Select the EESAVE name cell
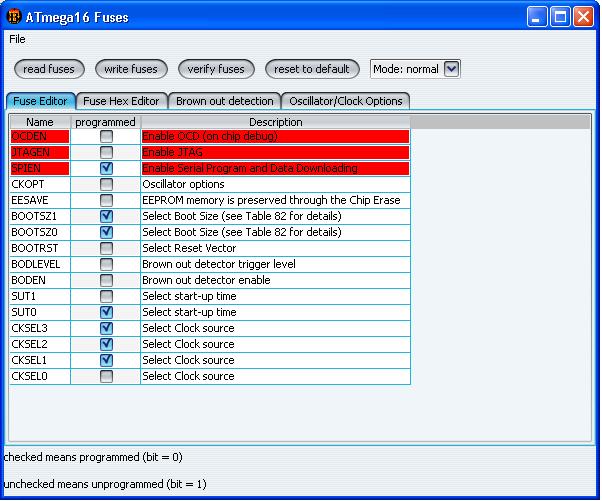 [x=40, y=200]
